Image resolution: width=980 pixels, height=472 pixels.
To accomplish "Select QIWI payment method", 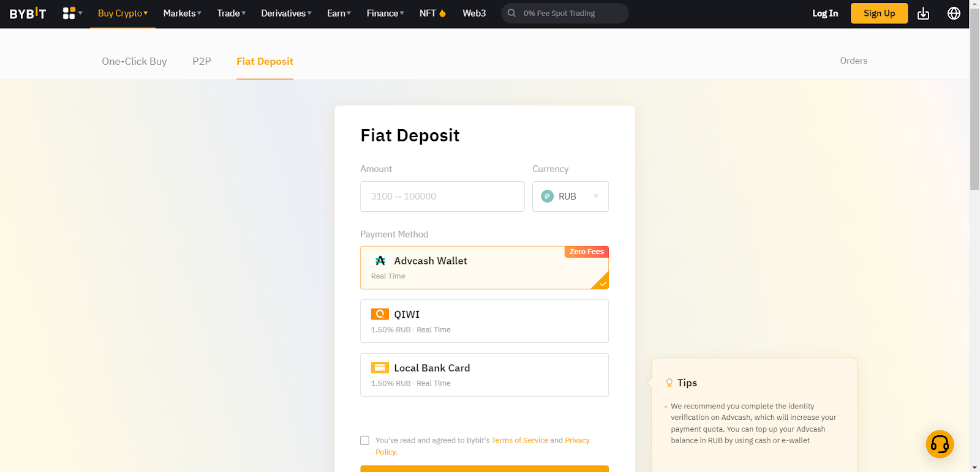I will tap(484, 321).
